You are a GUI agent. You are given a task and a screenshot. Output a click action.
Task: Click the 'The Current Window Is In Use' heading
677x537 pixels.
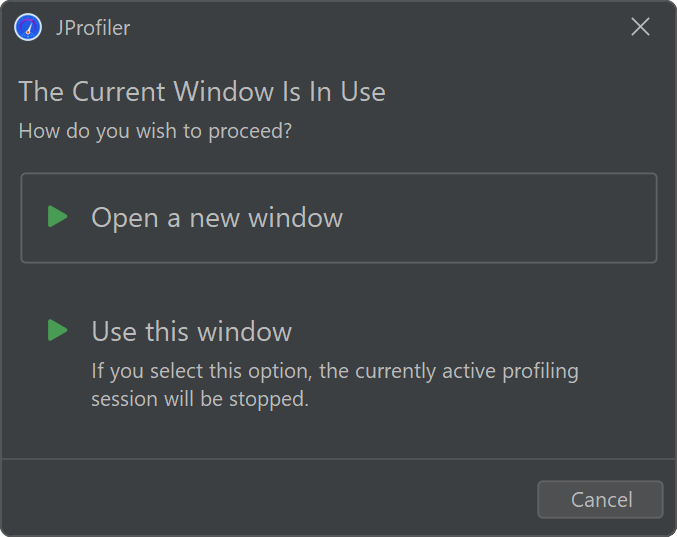(202, 91)
